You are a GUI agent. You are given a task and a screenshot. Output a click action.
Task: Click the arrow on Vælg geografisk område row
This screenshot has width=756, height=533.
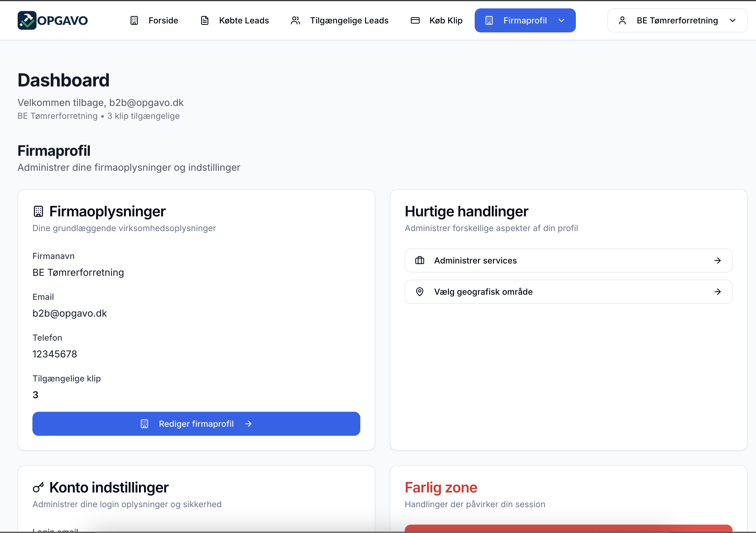pos(717,292)
